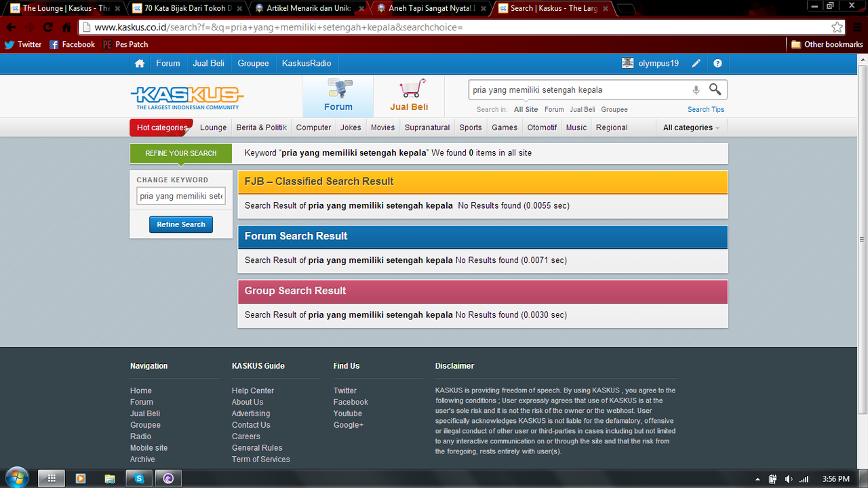Open Youtube link under Find Us
The width and height of the screenshot is (868, 488).
348,413
